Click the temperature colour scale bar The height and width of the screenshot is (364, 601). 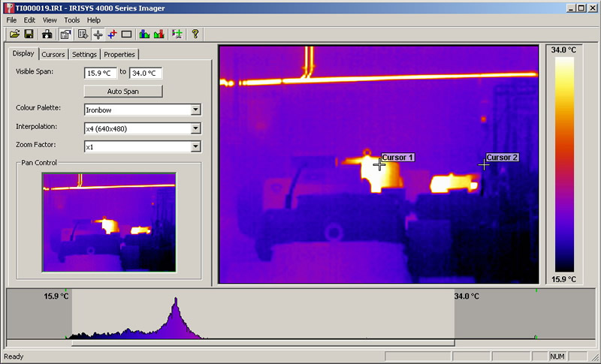click(x=563, y=164)
